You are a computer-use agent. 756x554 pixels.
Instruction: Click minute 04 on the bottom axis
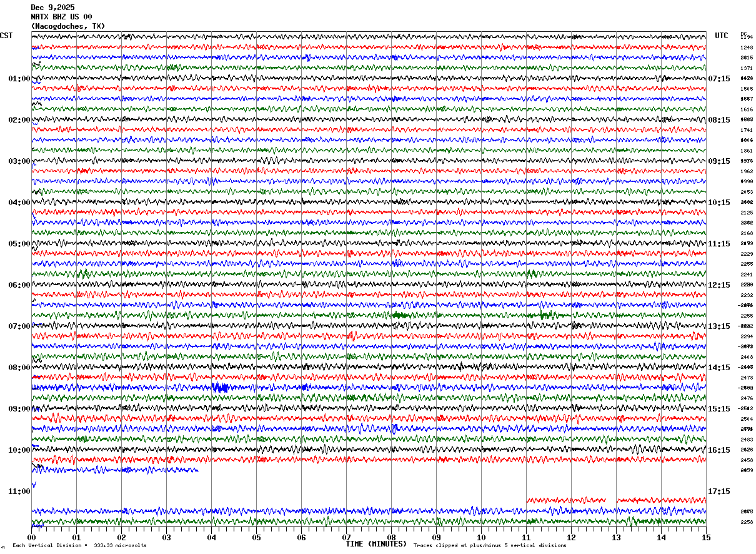tap(211, 537)
